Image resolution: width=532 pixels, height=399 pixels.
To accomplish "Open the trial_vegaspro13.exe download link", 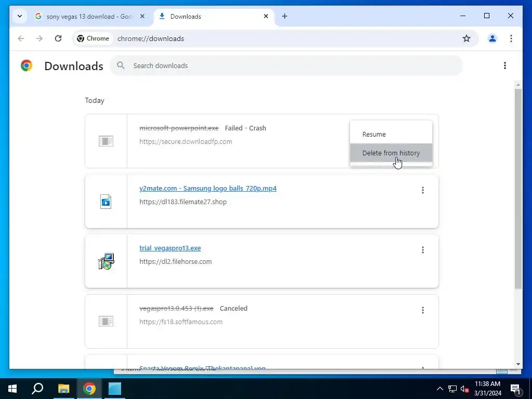I will click(170, 248).
